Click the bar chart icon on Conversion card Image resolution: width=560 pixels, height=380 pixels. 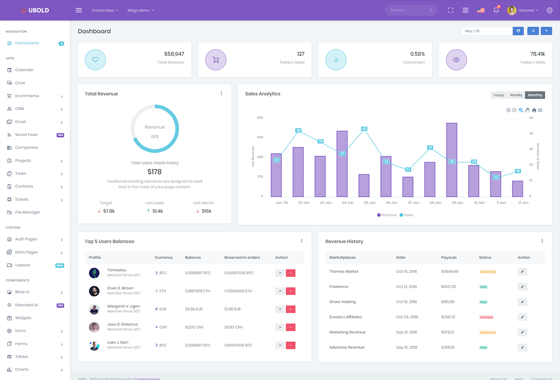point(336,60)
